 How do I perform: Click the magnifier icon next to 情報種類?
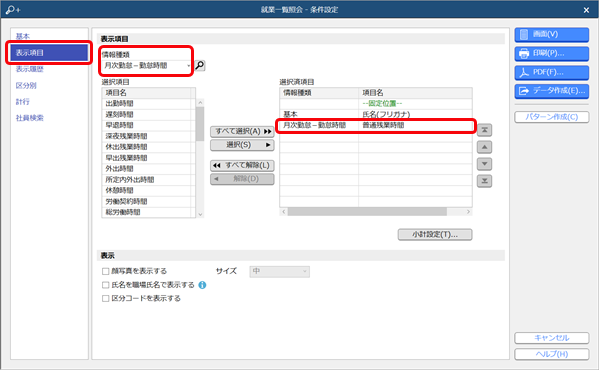click(x=200, y=66)
